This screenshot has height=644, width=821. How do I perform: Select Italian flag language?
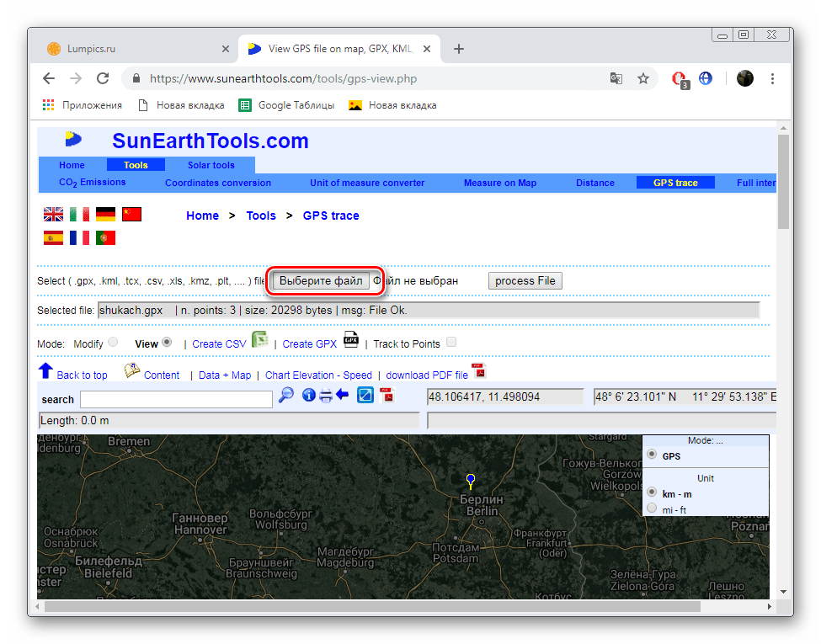tap(80, 214)
